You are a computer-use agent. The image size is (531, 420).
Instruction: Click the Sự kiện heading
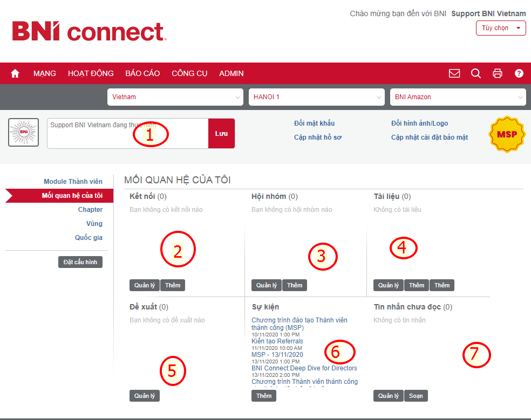click(x=265, y=307)
